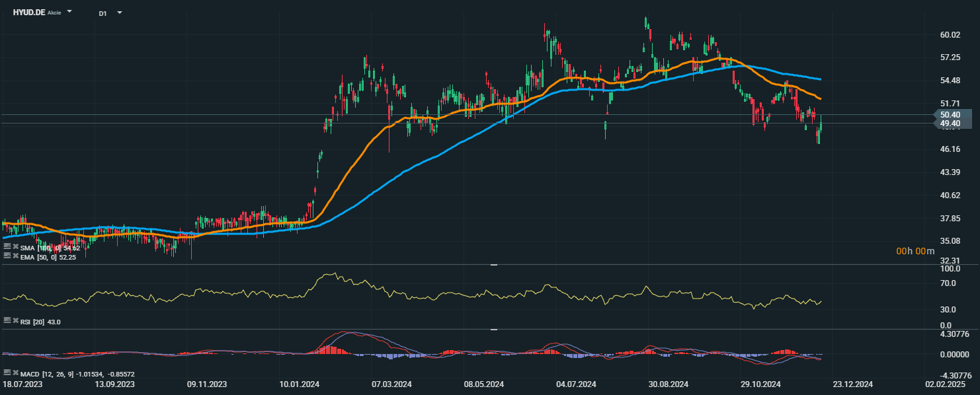Click resize handle above the MACD panel
This screenshot has height=395, width=980.
[x=493, y=329]
